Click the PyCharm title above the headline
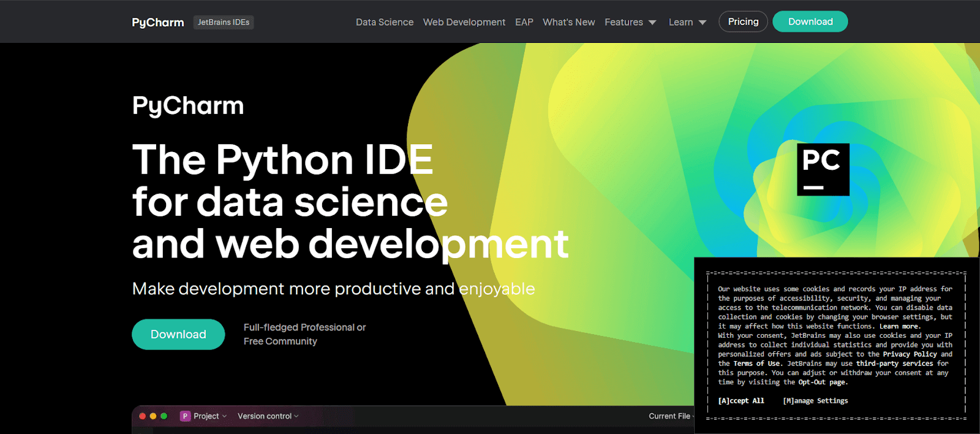The height and width of the screenshot is (434, 980). pos(188,106)
